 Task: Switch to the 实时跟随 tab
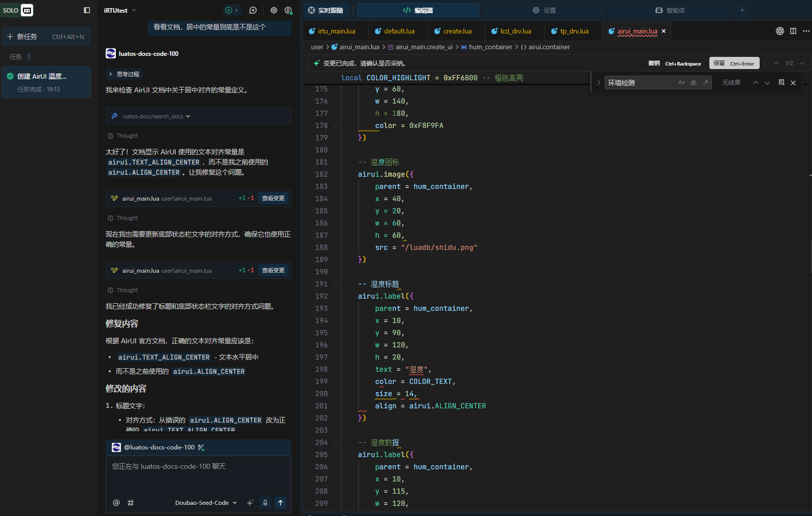click(x=326, y=10)
